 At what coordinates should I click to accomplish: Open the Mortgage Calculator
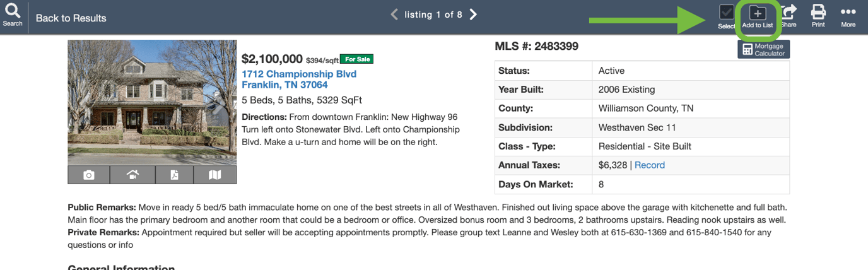coord(763,50)
